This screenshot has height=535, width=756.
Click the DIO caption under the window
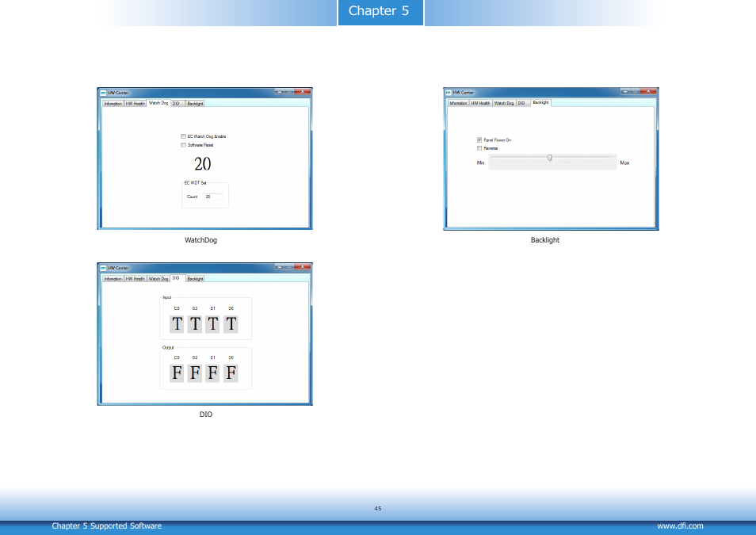206,414
